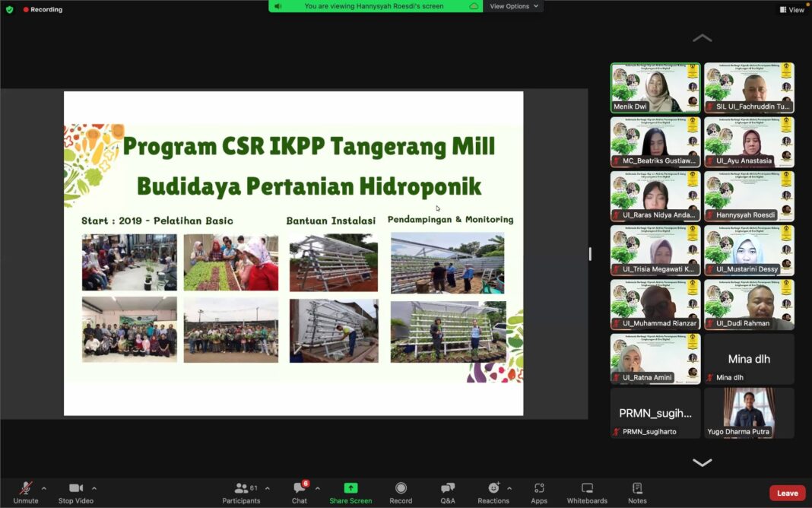Stop Video camera toggle

pos(75,492)
